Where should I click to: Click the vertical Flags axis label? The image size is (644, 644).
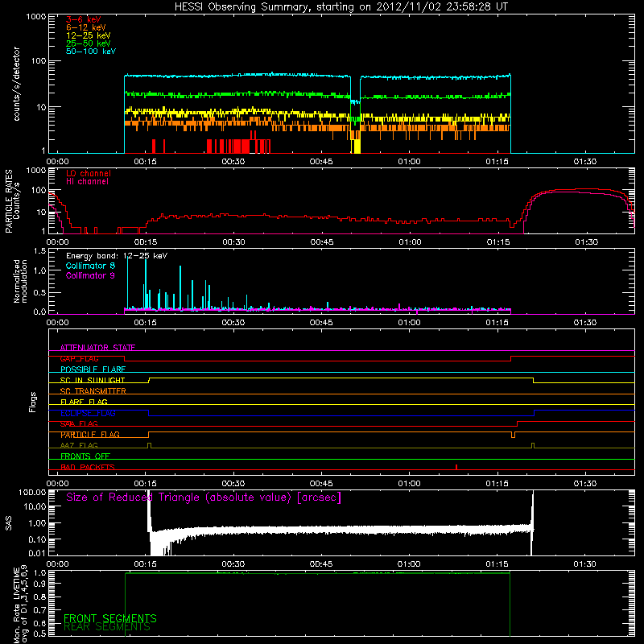(33, 402)
